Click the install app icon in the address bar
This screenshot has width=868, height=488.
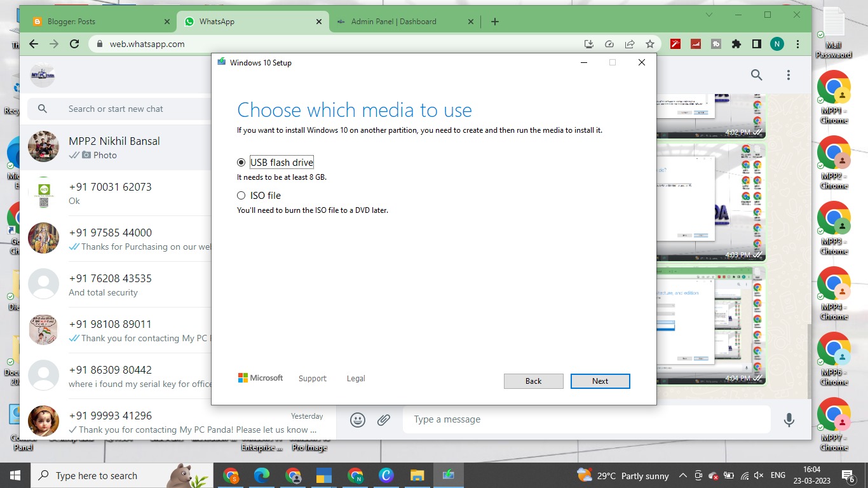pyautogui.click(x=589, y=44)
